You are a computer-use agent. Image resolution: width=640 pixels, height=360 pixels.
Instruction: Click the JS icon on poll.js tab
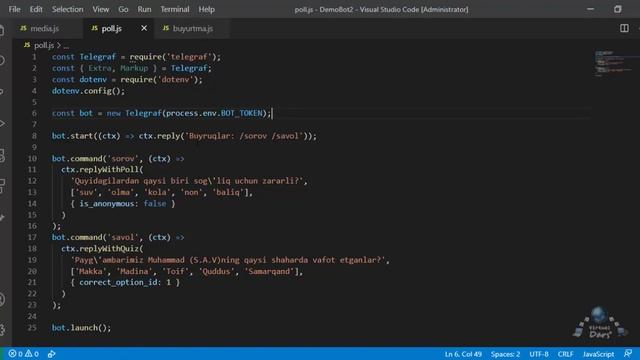pyautogui.click(x=95, y=28)
